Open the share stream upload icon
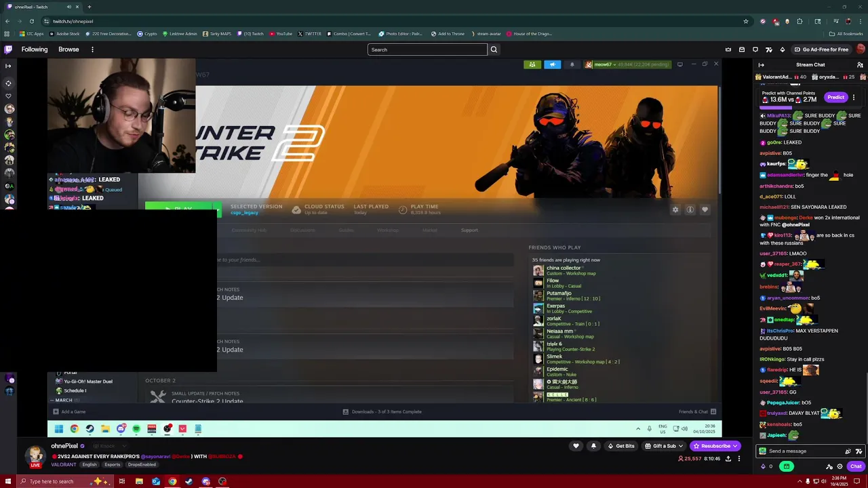This screenshot has height=488, width=868. pos(728,459)
